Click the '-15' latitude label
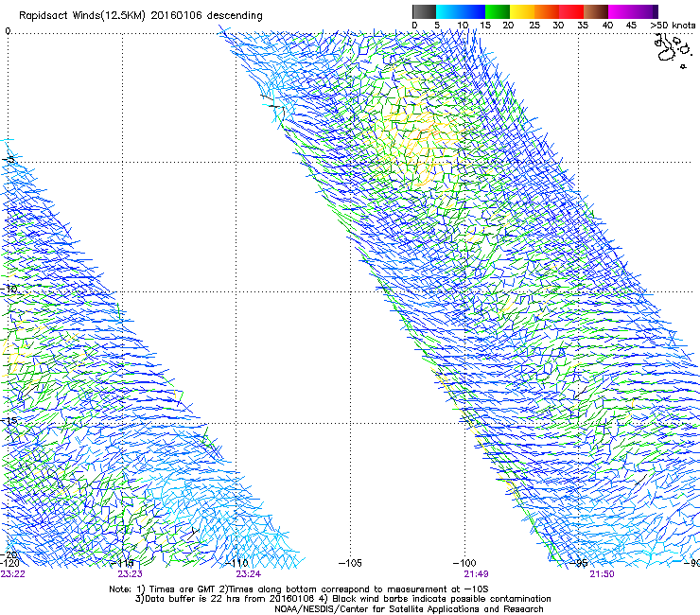The height and width of the screenshot is (615, 700). 9,420
